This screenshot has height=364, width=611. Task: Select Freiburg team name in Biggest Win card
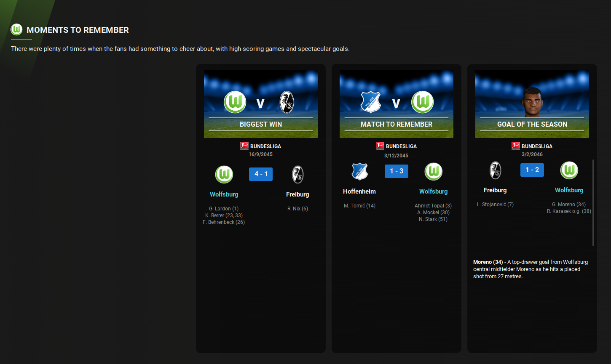(297, 194)
